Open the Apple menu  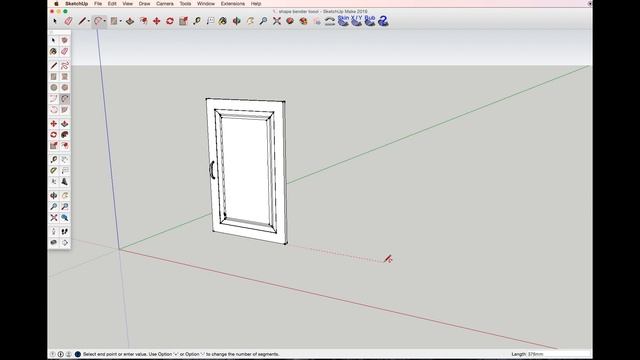[56, 3]
